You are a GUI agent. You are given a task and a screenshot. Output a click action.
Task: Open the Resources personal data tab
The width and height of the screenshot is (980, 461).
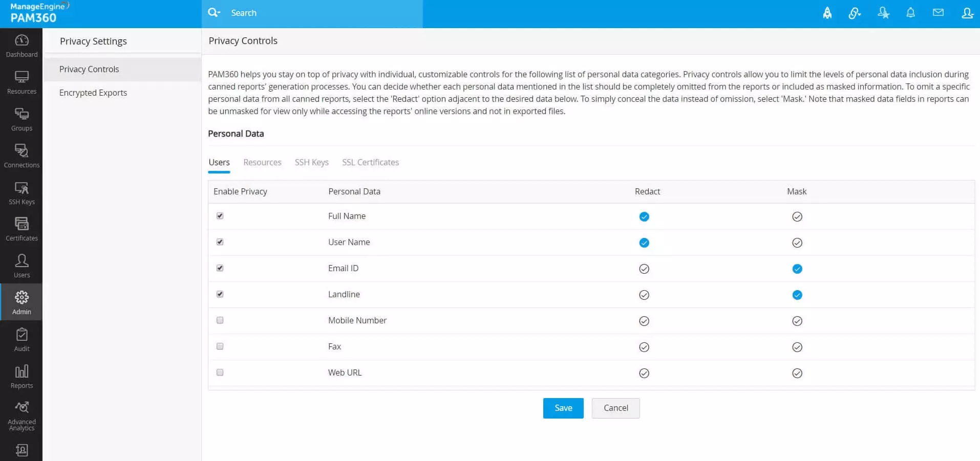262,162
